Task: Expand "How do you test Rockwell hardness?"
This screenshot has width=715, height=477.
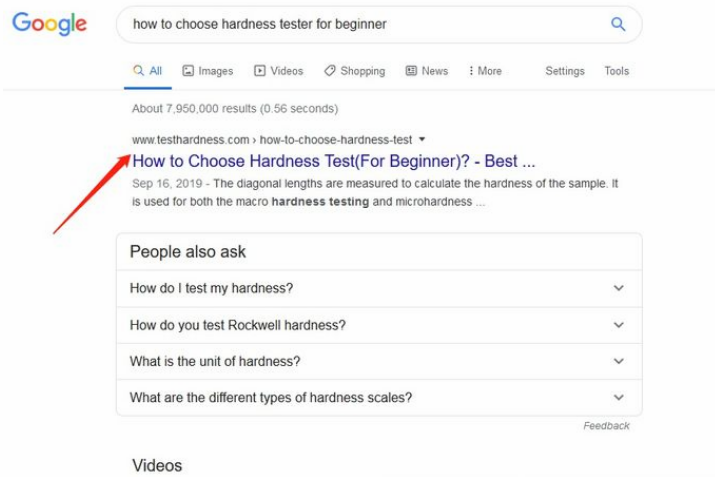Action: tap(379, 325)
